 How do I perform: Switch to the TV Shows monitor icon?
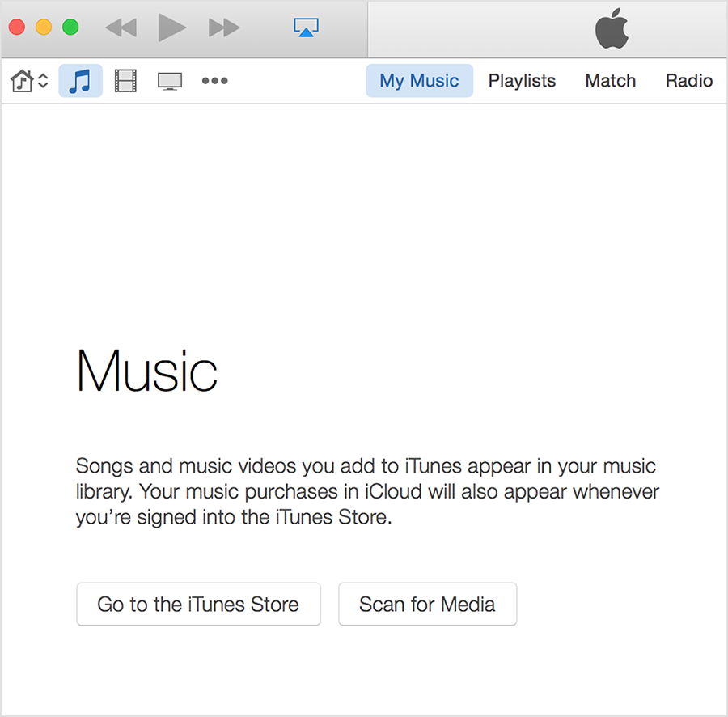(x=170, y=81)
